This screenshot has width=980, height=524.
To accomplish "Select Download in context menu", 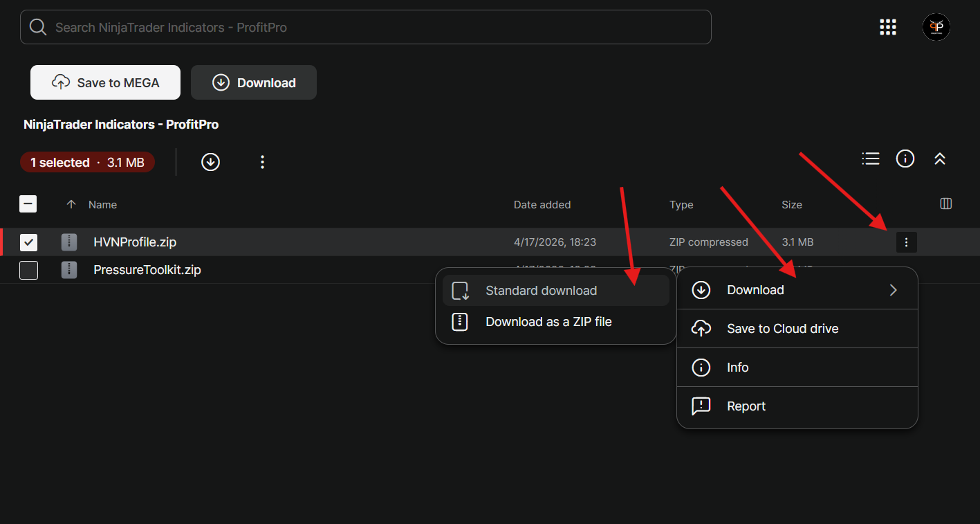I will [x=797, y=290].
